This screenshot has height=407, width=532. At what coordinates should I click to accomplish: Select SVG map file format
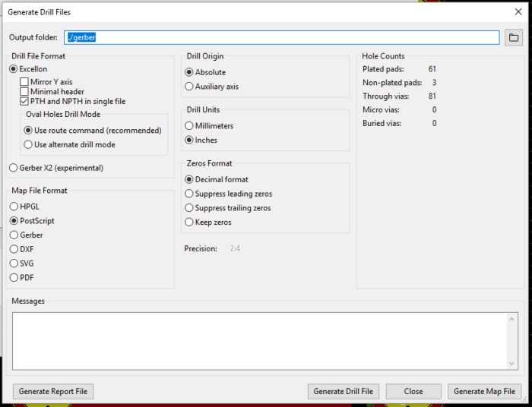[14, 263]
